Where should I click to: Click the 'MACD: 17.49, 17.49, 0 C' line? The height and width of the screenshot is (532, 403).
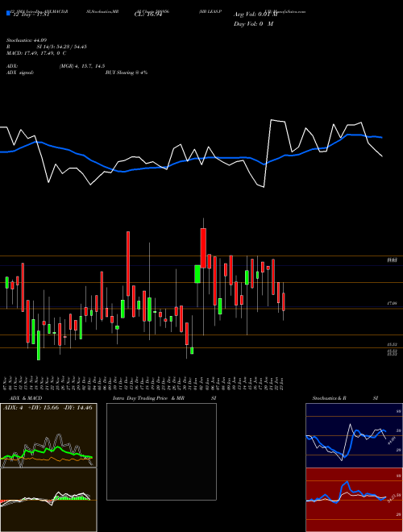point(36,53)
